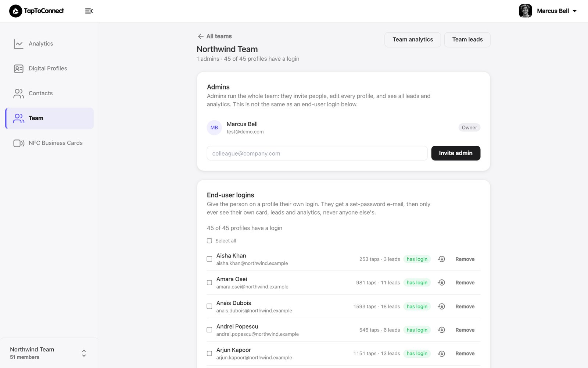Tick the checkbox for Aisha Khan
588x368 pixels.
click(x=209, y=259)
